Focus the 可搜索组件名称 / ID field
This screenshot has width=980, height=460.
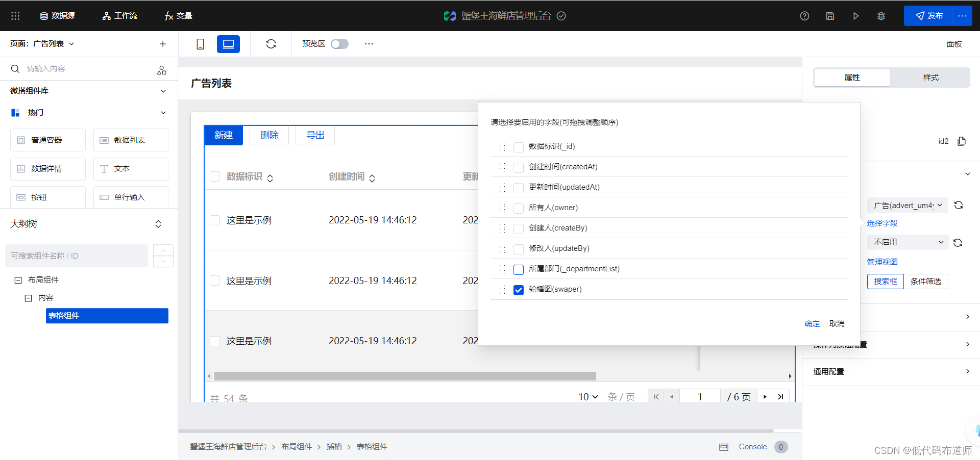tap(77, 256)
